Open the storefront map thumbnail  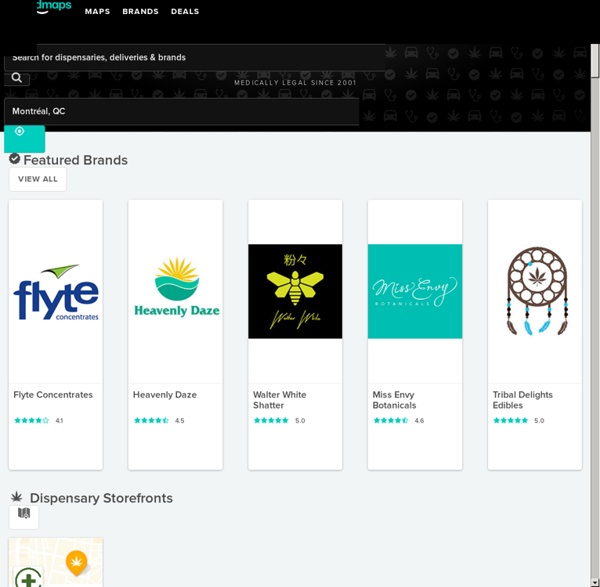click(56, 562)
